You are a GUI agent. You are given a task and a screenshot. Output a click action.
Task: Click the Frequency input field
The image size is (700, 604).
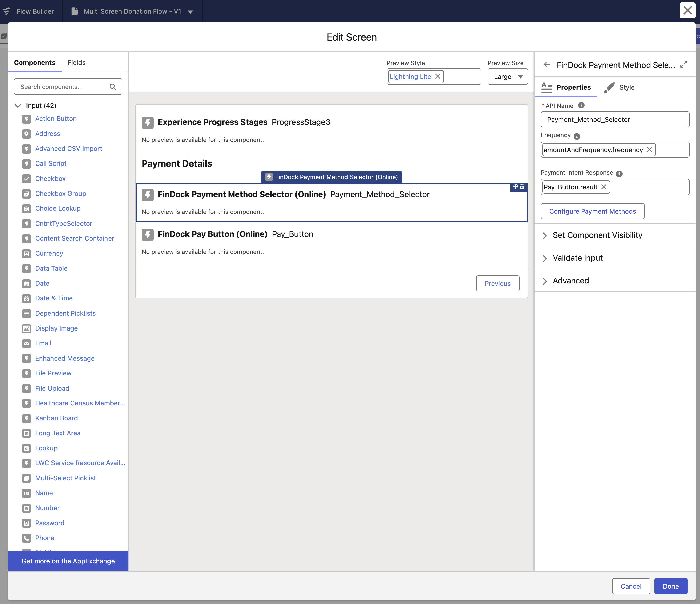pos(615,150)
